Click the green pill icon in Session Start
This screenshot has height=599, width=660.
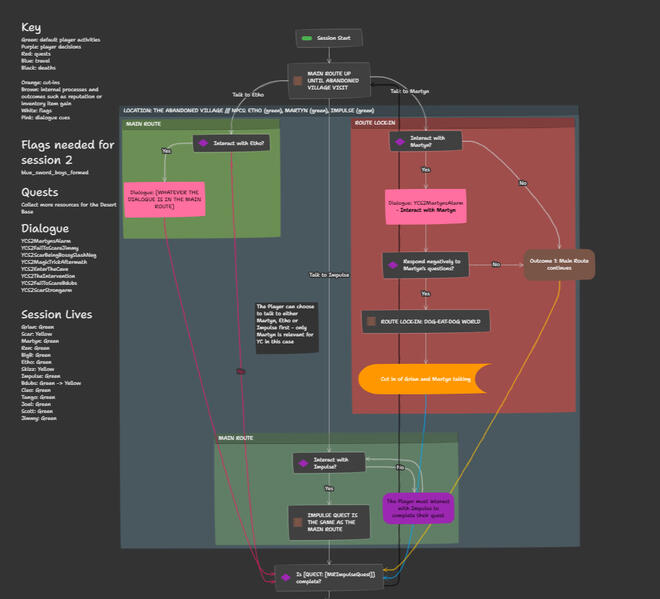307,38
